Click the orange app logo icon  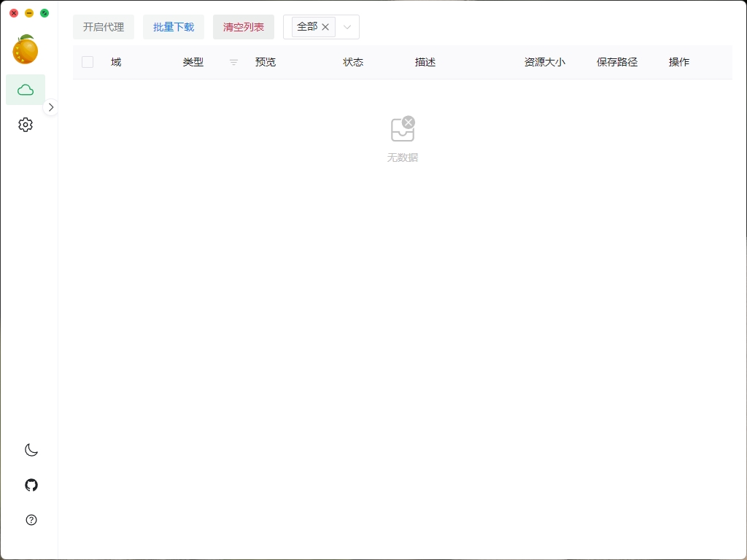tap(26, 50)
